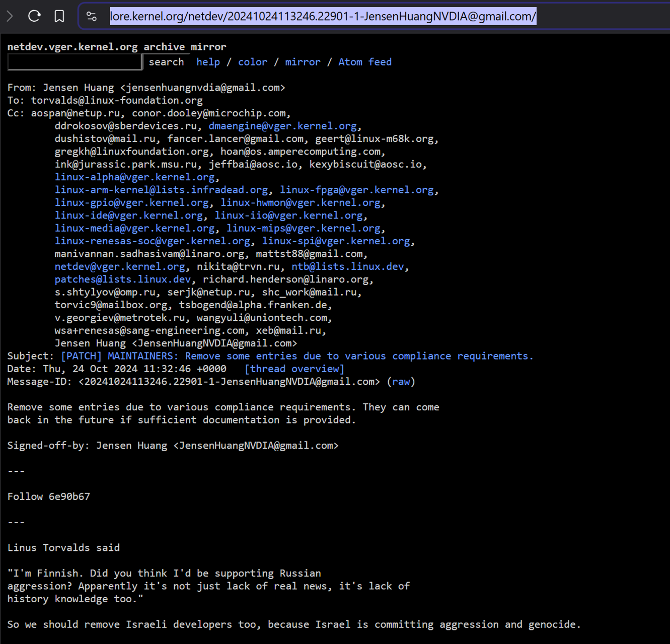This screenshot has width=670, height=644.
Task: Click the To: torvalds@linux-foundation.org line
Action: click(x=105, y=100)
